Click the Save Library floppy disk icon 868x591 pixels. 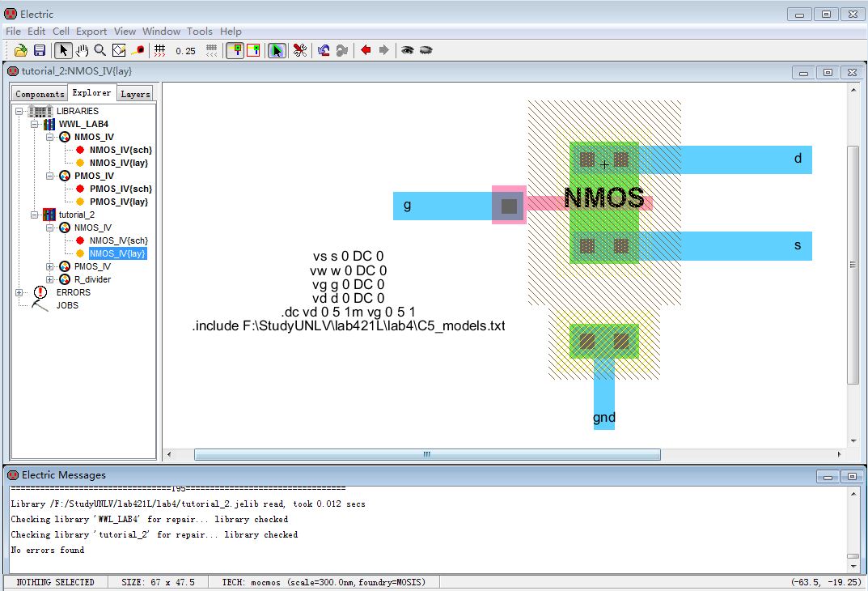pyautogui.click(x=39, y=50)
